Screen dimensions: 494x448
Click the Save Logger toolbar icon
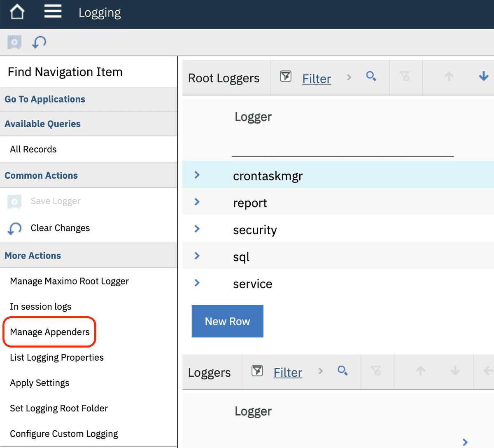coord(14,42)
